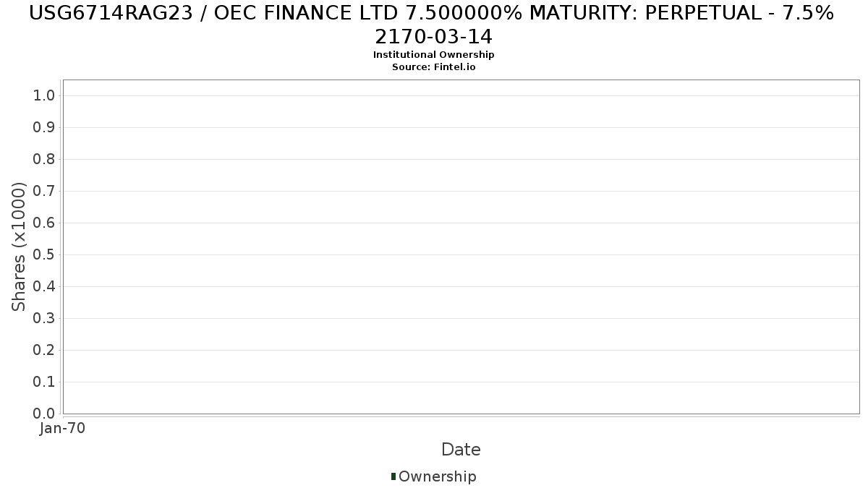
Task: Select the Jan-70 x-axis tick label
Action: 62,429
